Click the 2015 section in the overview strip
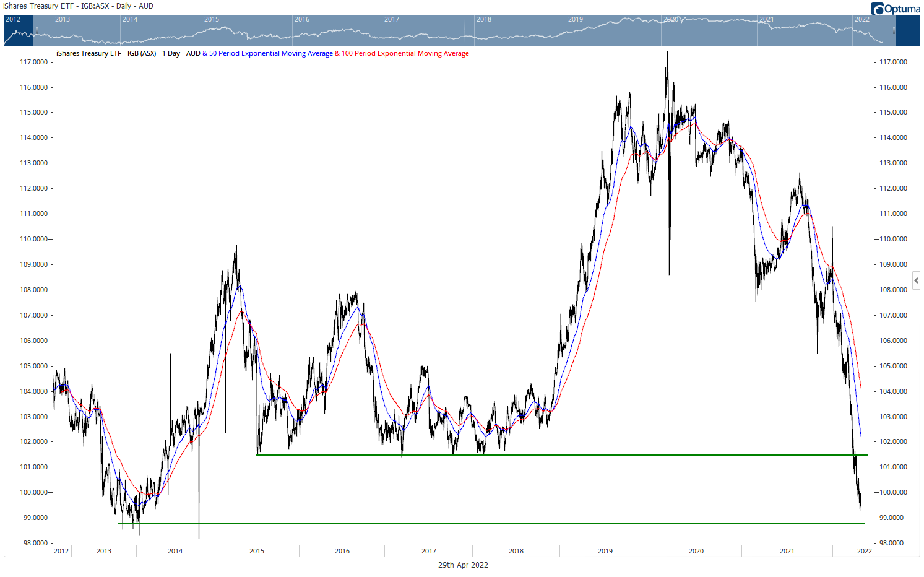 (x=246, y=31)
